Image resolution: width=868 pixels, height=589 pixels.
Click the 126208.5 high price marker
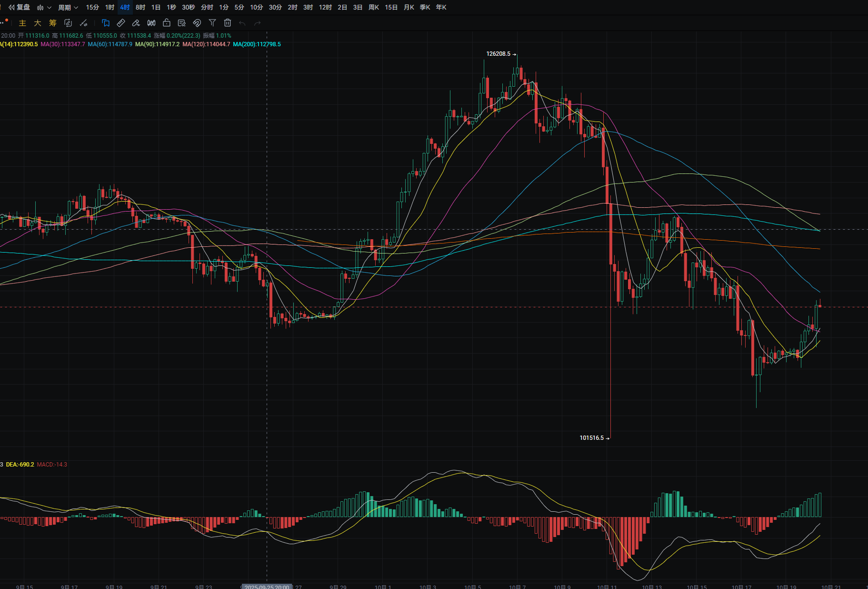[498, 54]
